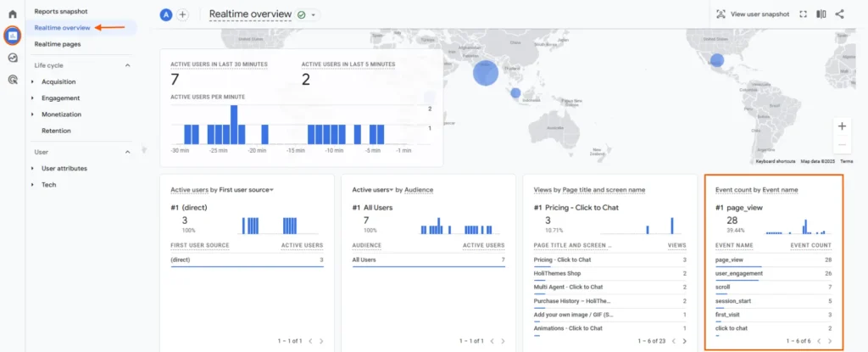The height and width of the screenshot is (352, 868).
Task: Add a comparison with the plus icon
Action: click(182, 15)
